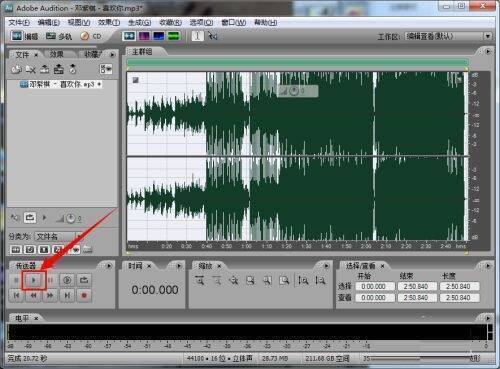Select the 主群组 tab
Viewport: 500px width, 369px height.
142,52
